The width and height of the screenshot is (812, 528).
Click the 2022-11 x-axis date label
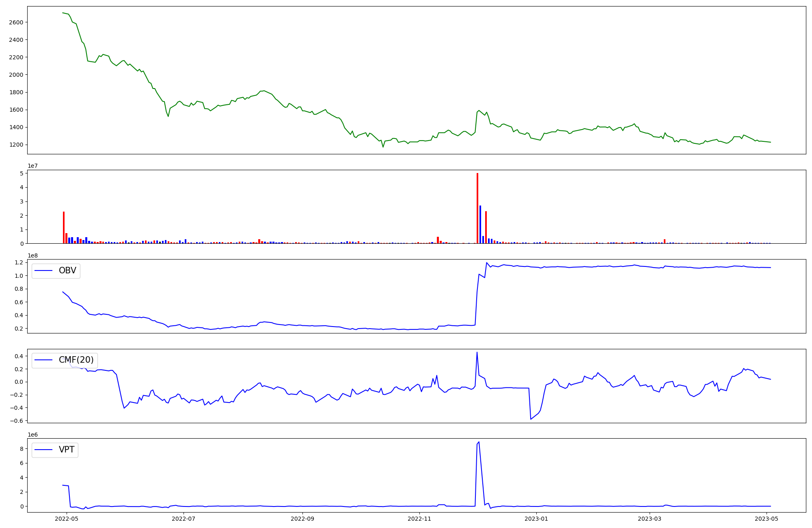pos(419,519)
